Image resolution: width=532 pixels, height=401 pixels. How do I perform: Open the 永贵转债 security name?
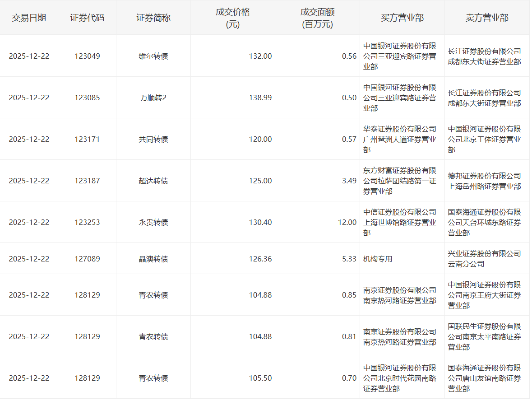[153, 223]
